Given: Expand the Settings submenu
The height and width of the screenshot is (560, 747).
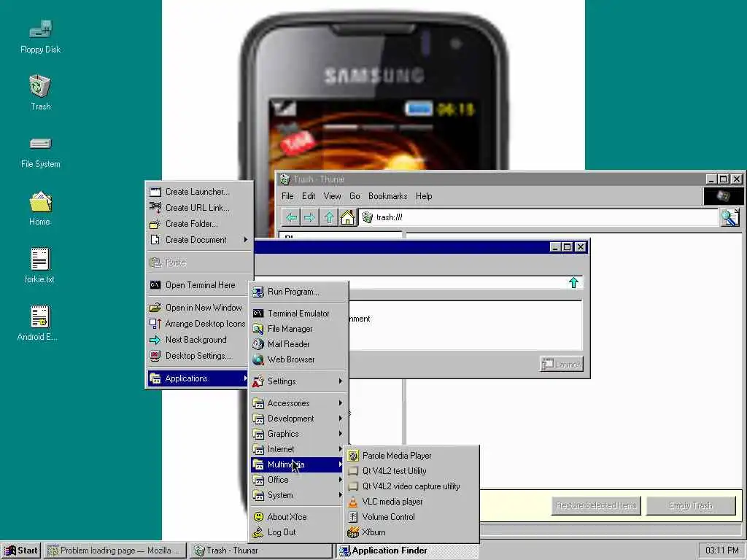Looking at the screenshot, I should (298, 381).
